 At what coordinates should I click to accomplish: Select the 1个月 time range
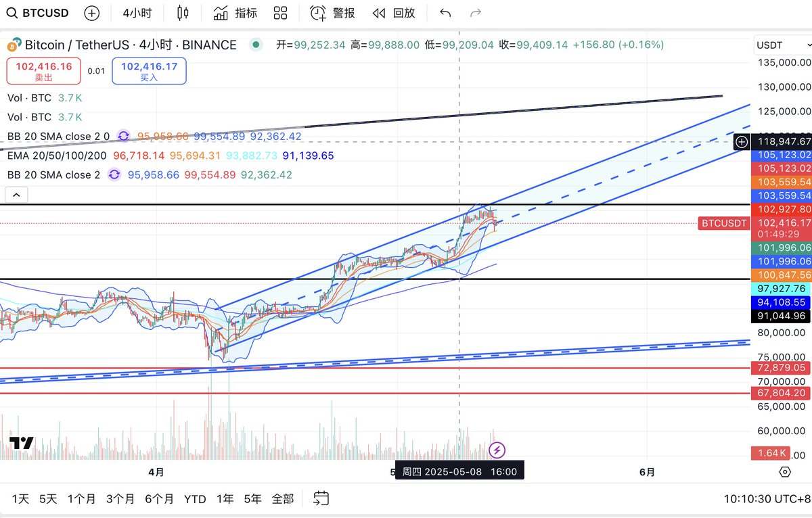pos(81,499)
